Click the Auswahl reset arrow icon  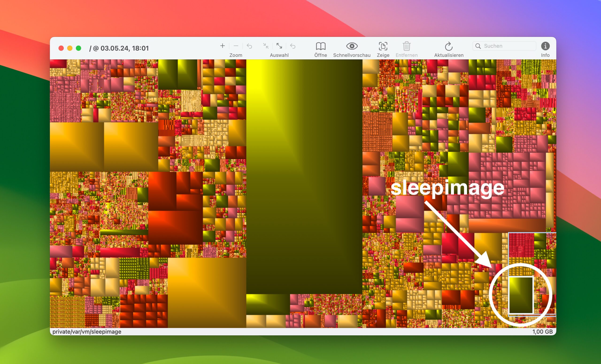pos(293,46)
